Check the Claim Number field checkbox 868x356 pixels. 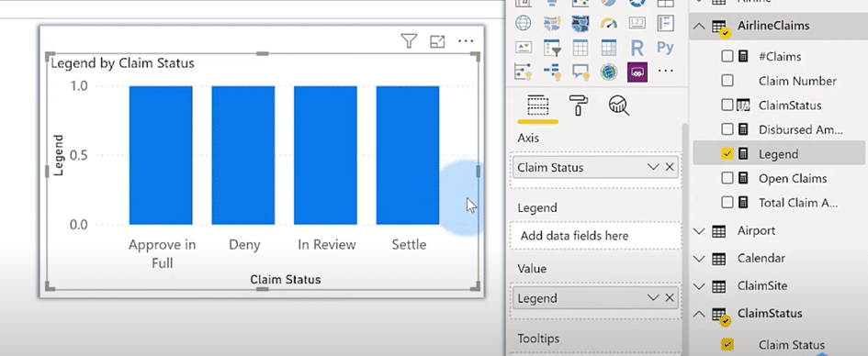pyautogui.click(x=727, y=81)
